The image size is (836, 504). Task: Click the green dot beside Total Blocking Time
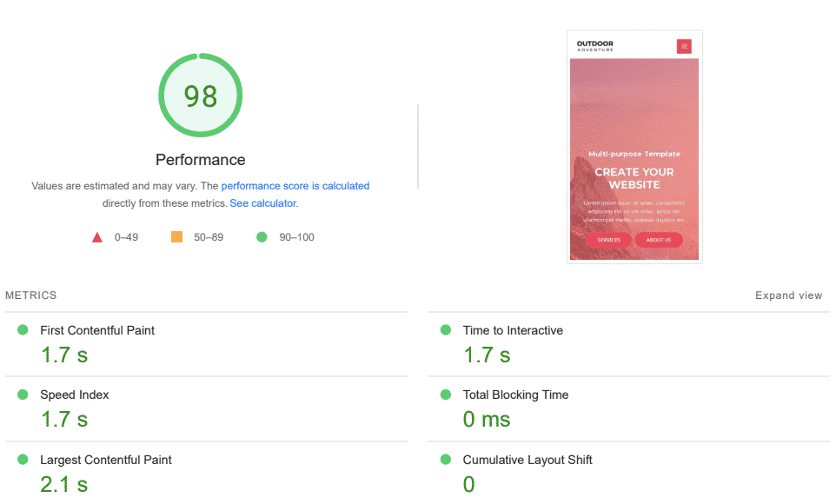[x=446, y=395]
